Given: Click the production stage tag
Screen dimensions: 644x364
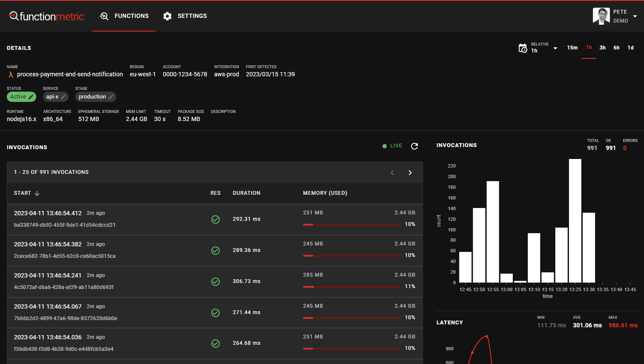Looking at the screenshot, I should point(95,97).
